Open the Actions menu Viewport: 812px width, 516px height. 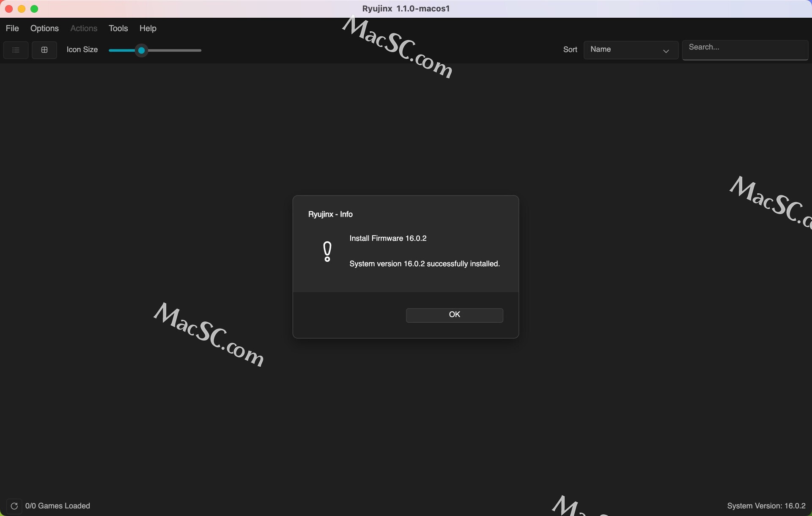(x=84, y=28)
